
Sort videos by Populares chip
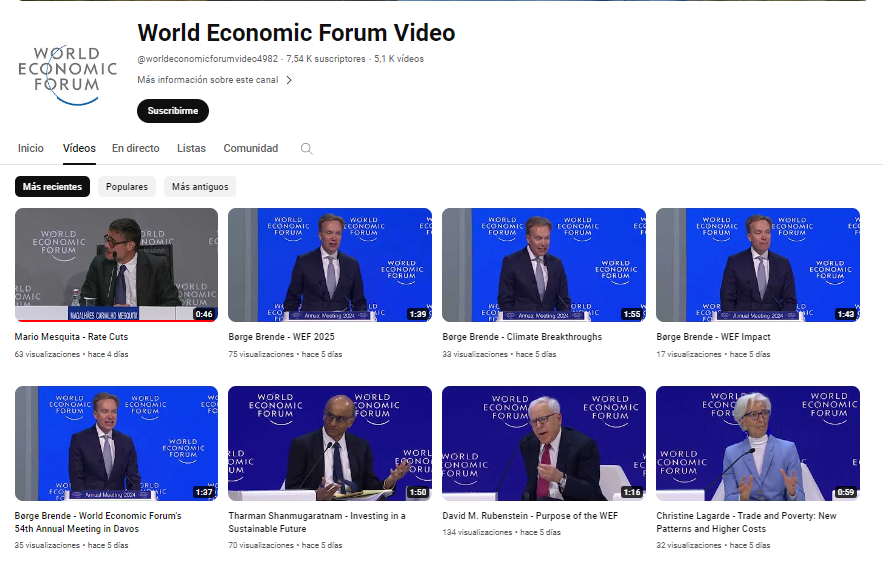127,186
